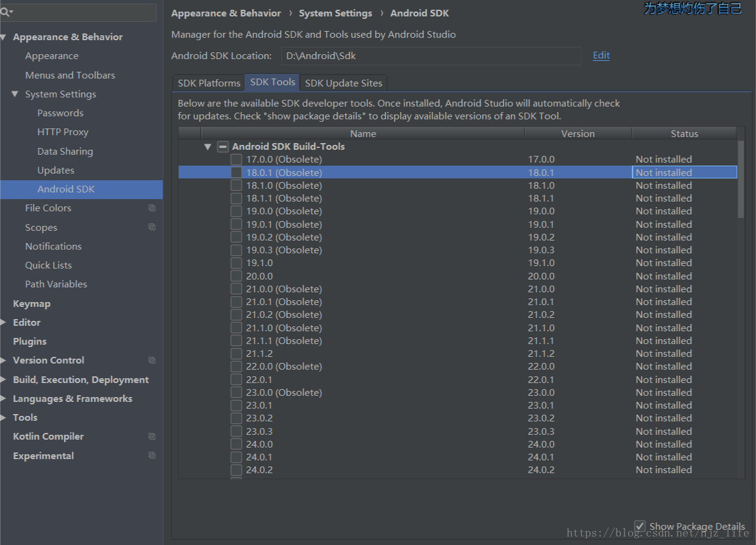
Task: Click the project-level icon beside Scopes
Action: pos(152,227)
